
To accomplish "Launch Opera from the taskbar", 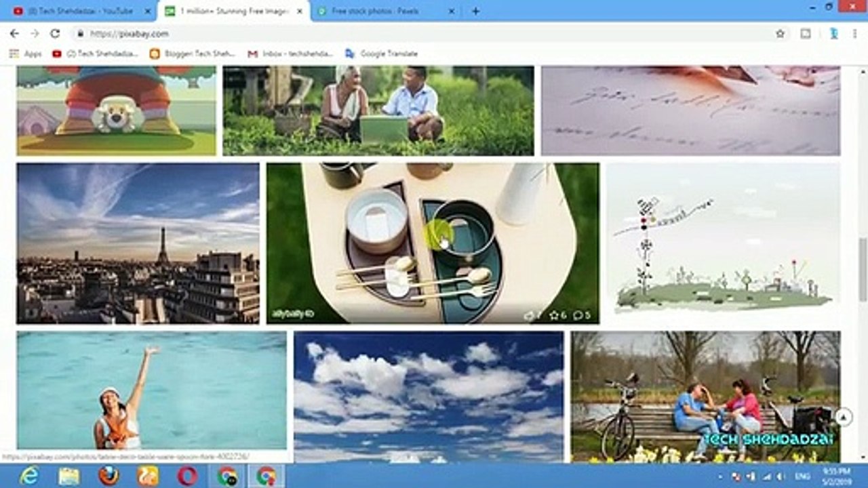I will coord(187,476).
